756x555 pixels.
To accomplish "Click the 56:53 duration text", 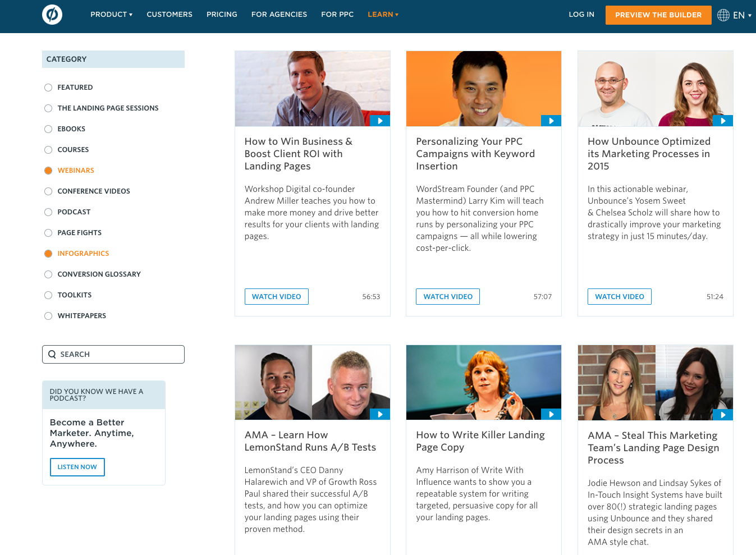I will point(371,296).
